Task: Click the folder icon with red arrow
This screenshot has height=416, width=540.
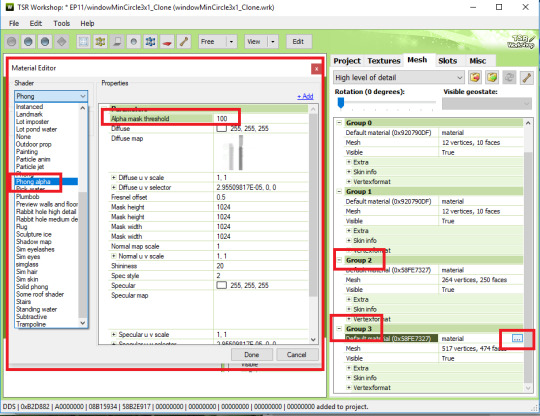Action: (475, 77)
